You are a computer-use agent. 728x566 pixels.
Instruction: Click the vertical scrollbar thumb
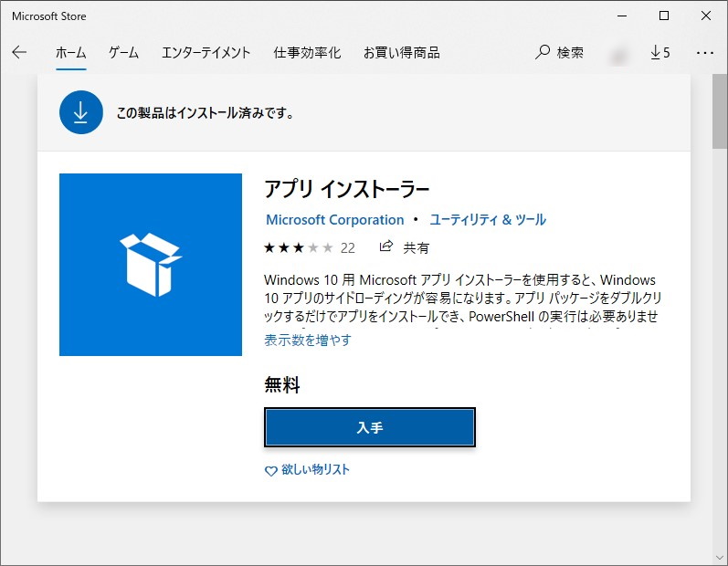click(720, 111)
